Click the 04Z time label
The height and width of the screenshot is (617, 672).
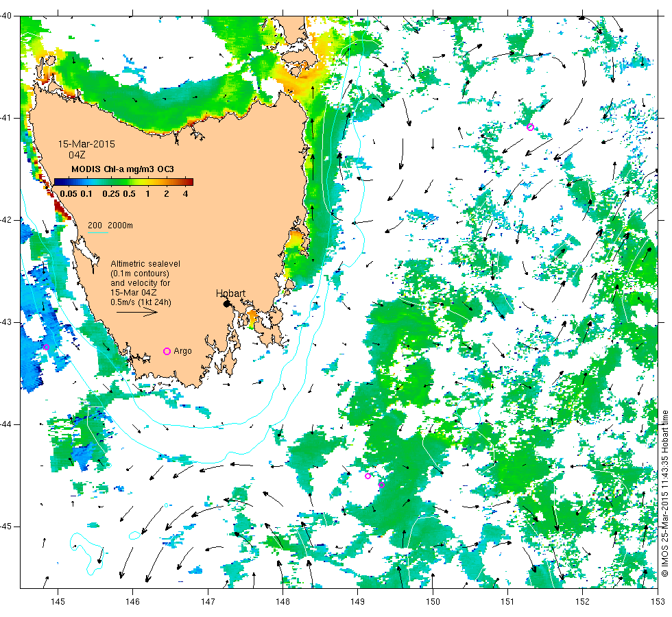pyautogui.click(x=77, y=155)
